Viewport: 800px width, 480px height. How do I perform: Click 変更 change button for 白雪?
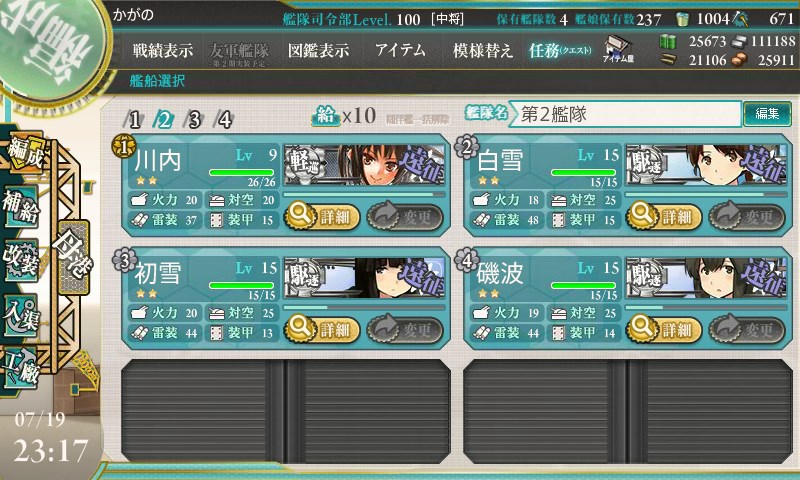pos(747,216)
